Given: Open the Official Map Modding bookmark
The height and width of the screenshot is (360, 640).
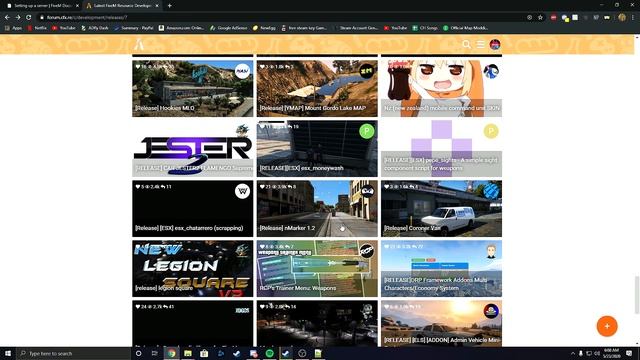Looking at the screenshot, I should [466, 28].
